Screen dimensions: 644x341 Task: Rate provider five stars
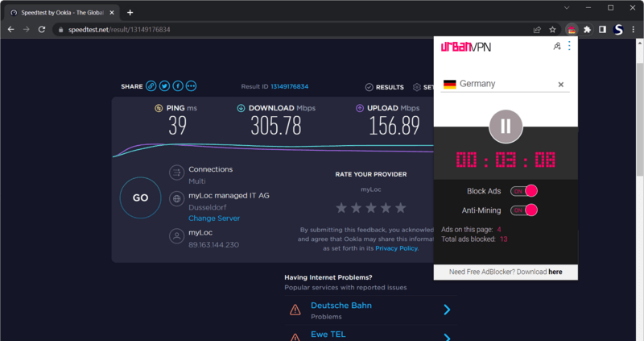pyautogui.click(x=400, y=208)
